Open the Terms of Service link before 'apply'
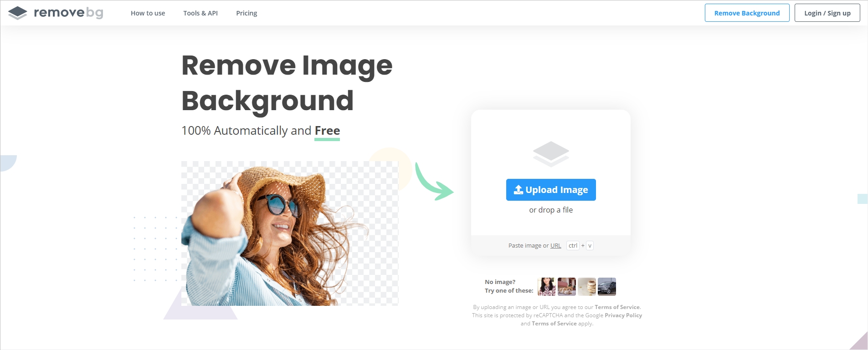Screen dimensions: 868x350 [554, 324]
